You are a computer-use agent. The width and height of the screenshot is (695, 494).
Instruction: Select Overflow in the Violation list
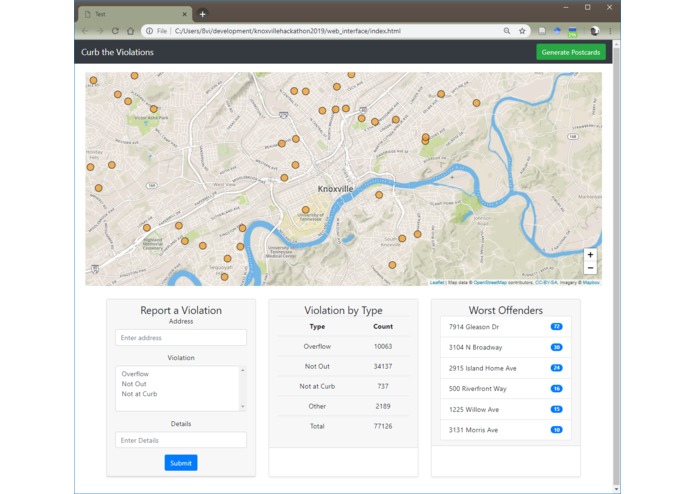(x=135, y=374)
